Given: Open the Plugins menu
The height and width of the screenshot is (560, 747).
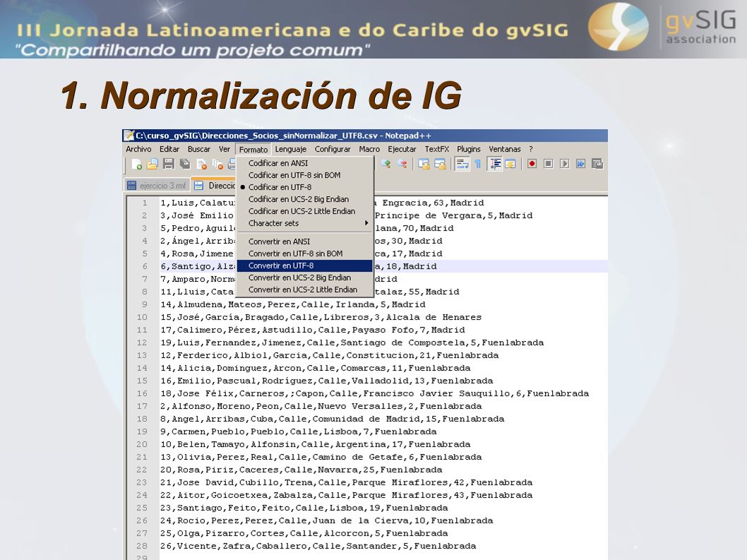Looking at the screenshot, I should coord(469,149).
